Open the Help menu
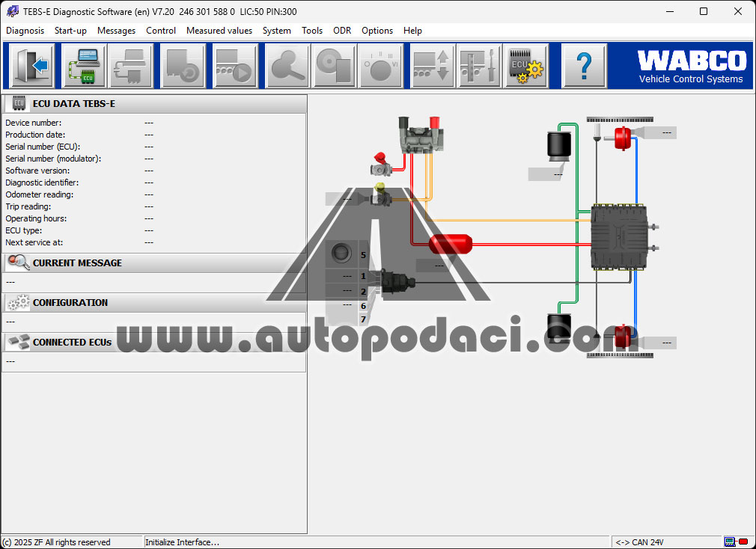This screenshot has height=549, width=756. [x=412, y=31]
